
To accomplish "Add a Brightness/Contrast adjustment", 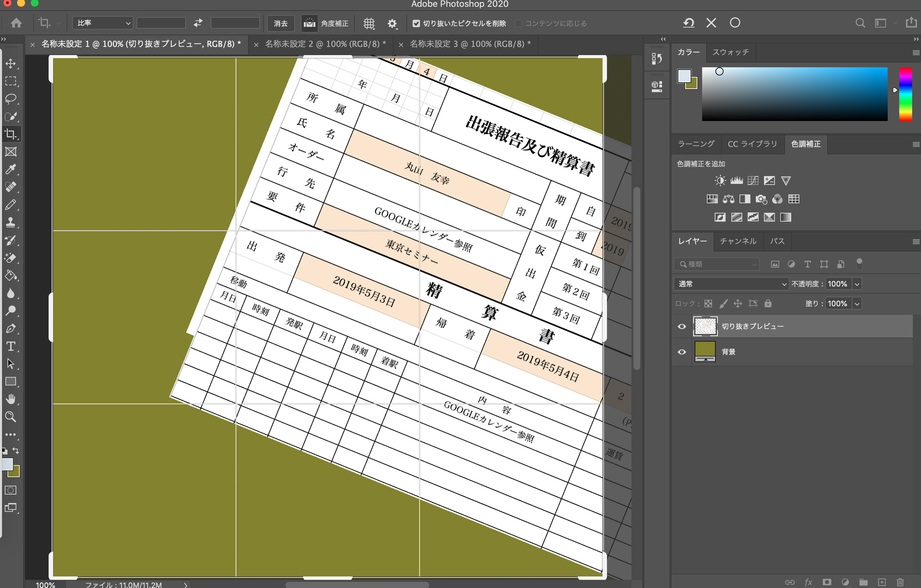I will [x=720, y=180].
